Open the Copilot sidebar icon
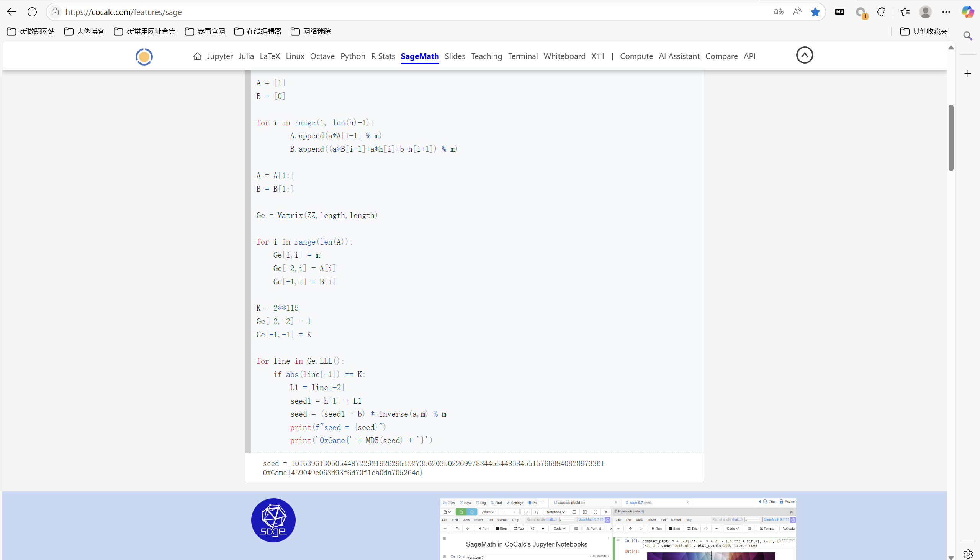 (x=968, y=12)
